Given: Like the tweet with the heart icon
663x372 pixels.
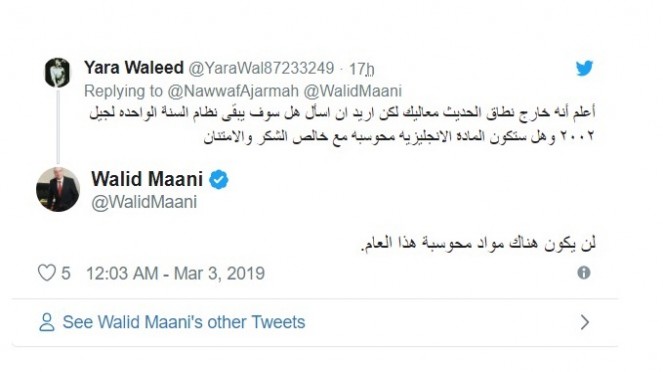Looking at the screenshot, I should point(47,273).
